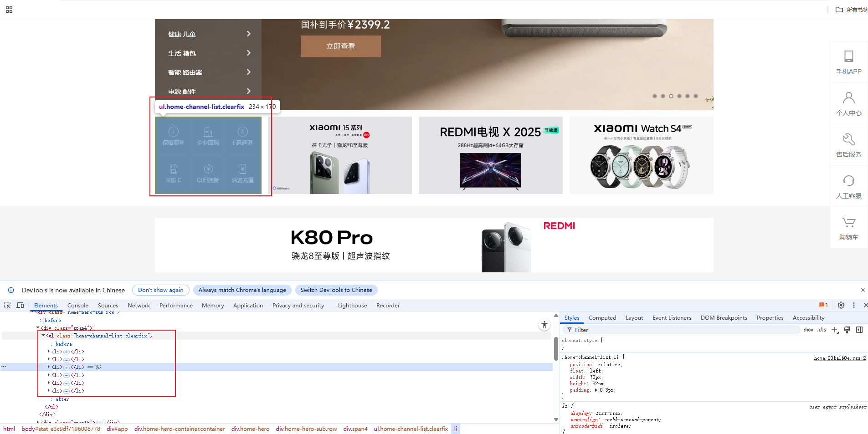
Task: Open the home.00fa1b0e.css:2 source link
Action: coord(840,358)
